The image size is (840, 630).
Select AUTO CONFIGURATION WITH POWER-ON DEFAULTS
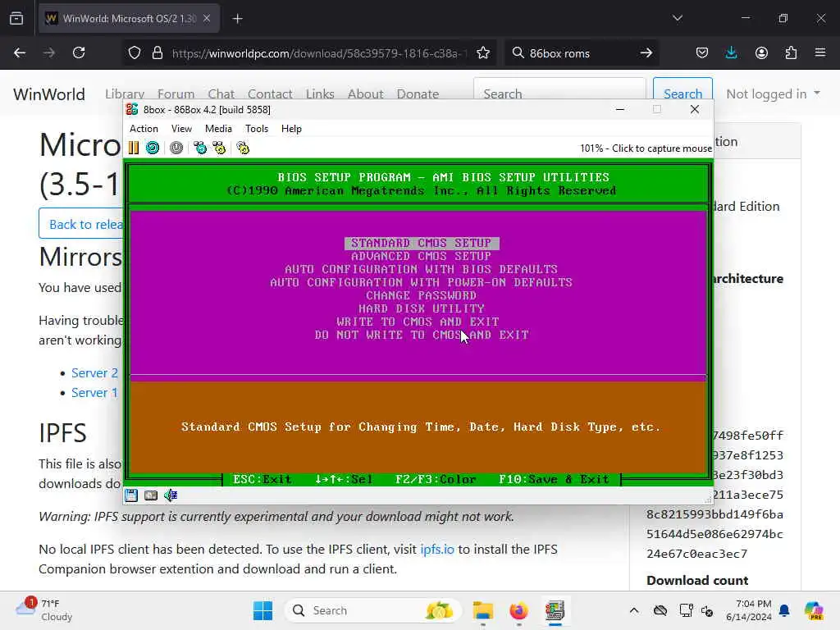coord(421,282)
